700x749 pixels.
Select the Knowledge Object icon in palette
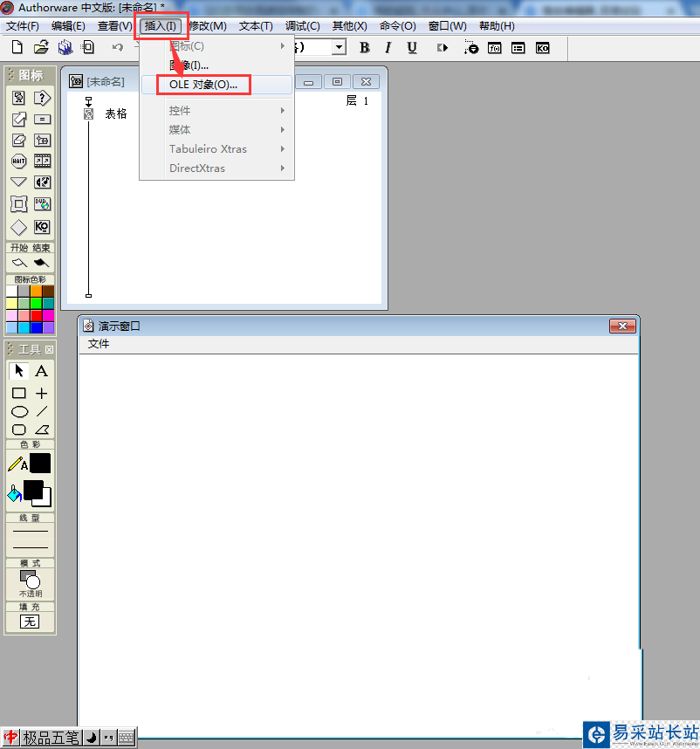tap(42, 227)
